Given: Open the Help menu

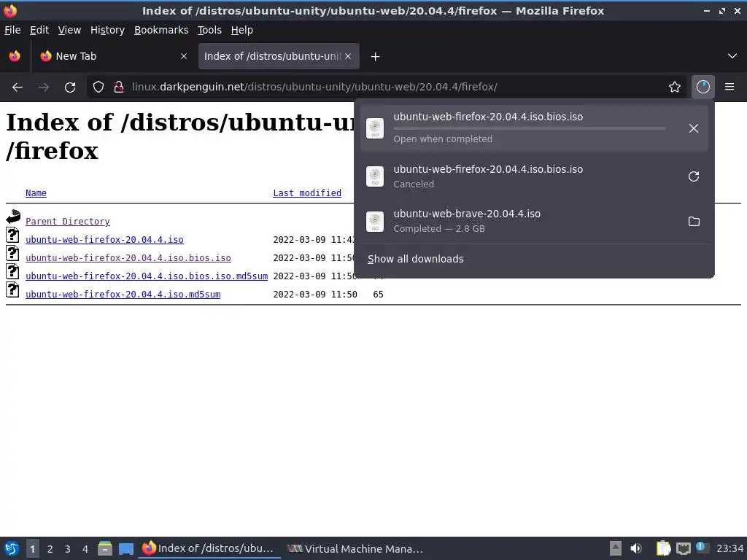Looking at the screenshot, I should [x=242, y=30].
